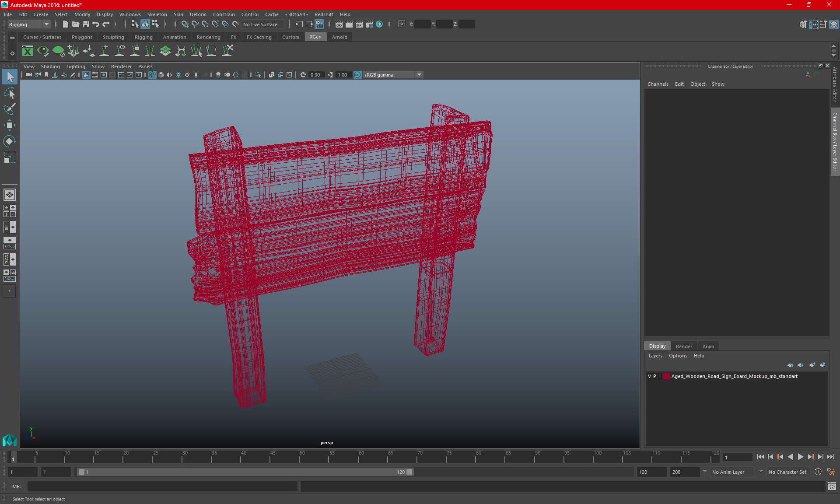Click the redo arrow icon
This screenshot has height=504, width=840.
[106, 24]
